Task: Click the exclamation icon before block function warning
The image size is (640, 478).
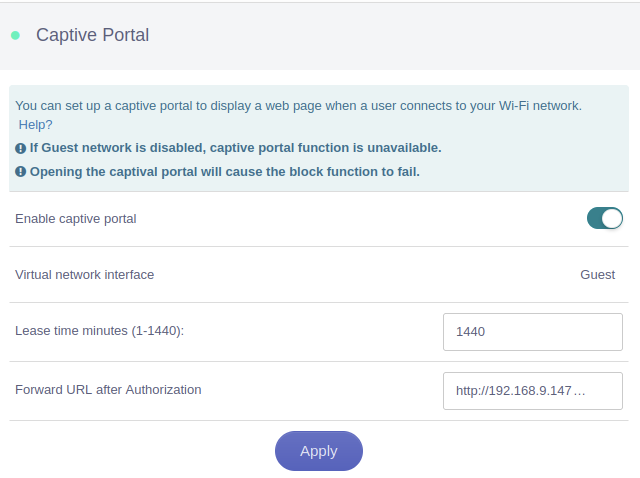Action: pyautogui.click(x=21, y=172)
